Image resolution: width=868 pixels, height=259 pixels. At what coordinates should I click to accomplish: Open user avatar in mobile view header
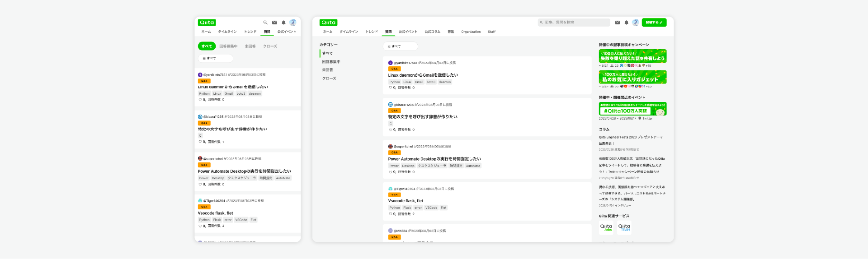(293, 23)
